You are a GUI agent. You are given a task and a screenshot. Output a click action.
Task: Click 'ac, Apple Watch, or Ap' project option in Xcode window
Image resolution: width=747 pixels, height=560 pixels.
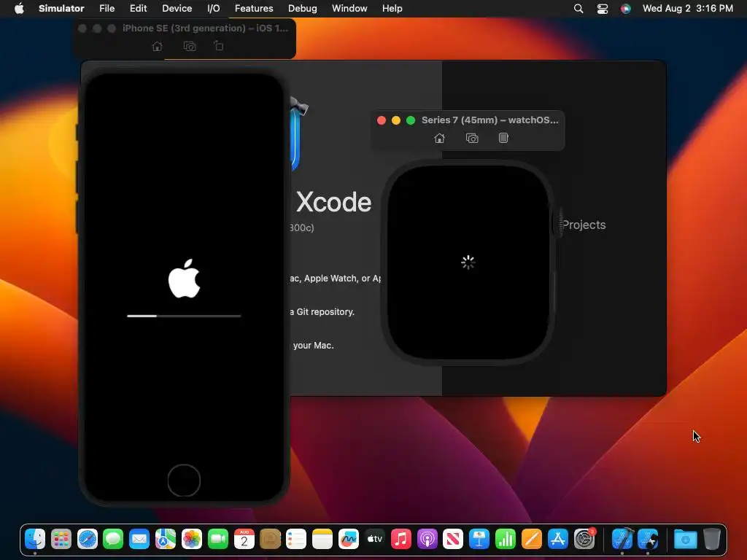click(x=335, y=278)
